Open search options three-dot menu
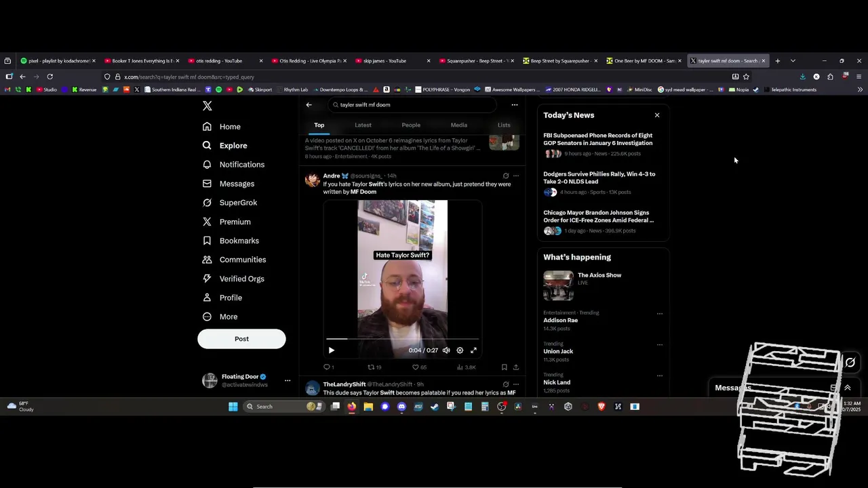The height and width of the screenshot is (488, 868). coord(515,105)
